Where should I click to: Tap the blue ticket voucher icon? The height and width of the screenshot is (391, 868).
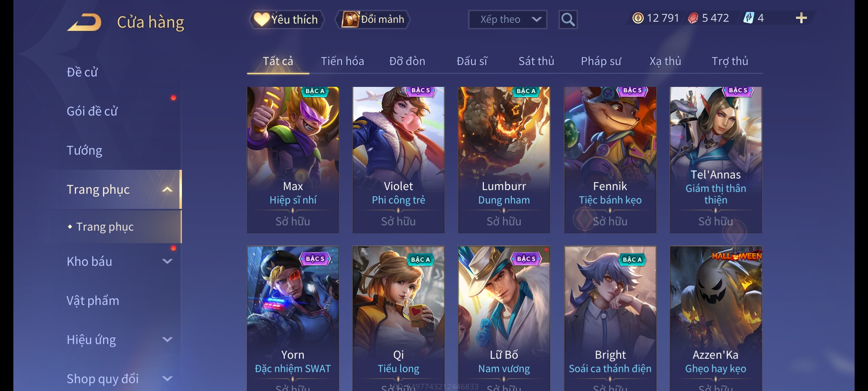pyautogui.click(x=748, y=18)
